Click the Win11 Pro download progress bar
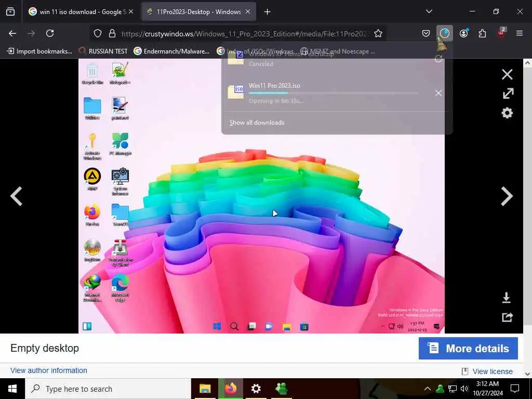 (x=334, y=93)
